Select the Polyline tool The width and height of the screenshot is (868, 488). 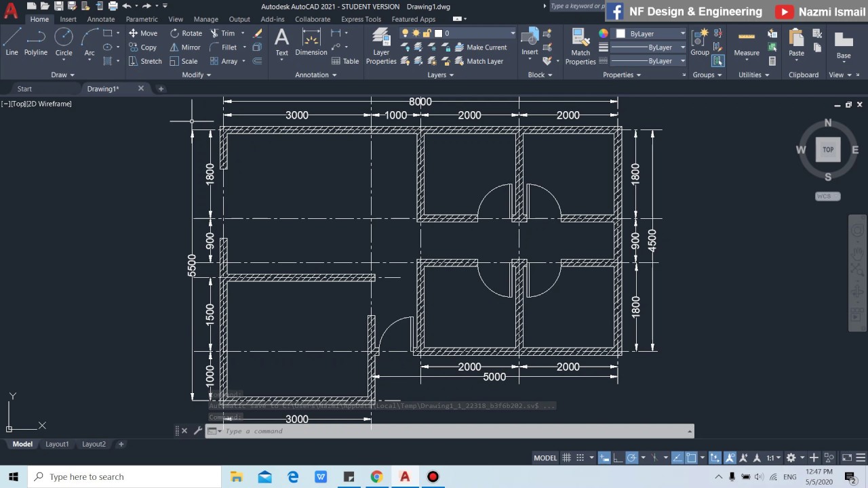click(x=36, y=42)
